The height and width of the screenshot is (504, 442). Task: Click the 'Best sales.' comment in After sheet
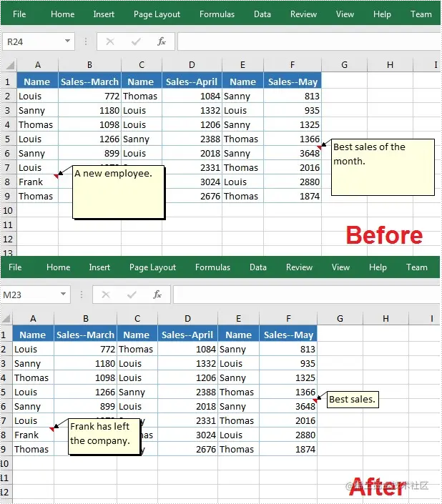353,400
